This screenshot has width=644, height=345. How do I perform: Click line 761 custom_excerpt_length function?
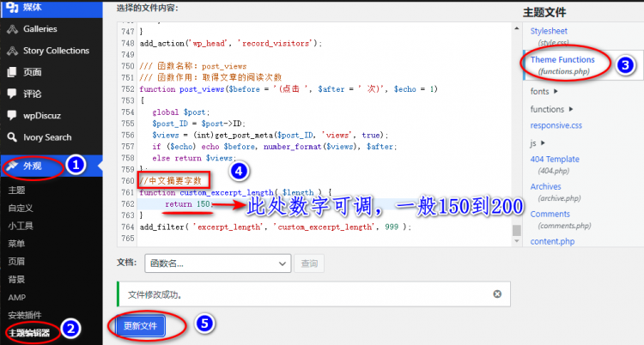click(x=235, y=192)
